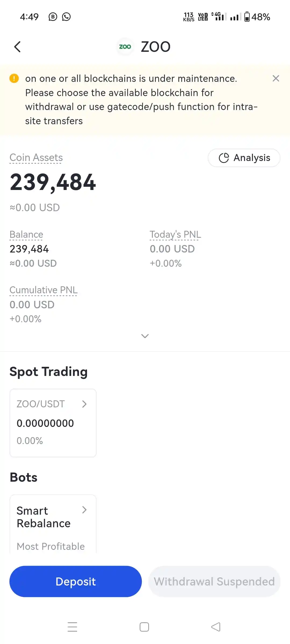Show Balance label explanation
This screenshot has width=290, height=644.
coord(26,235)
